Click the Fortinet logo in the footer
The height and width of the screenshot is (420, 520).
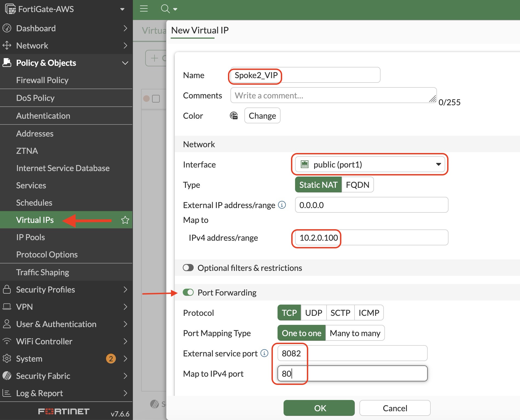[x=64, y=411]
